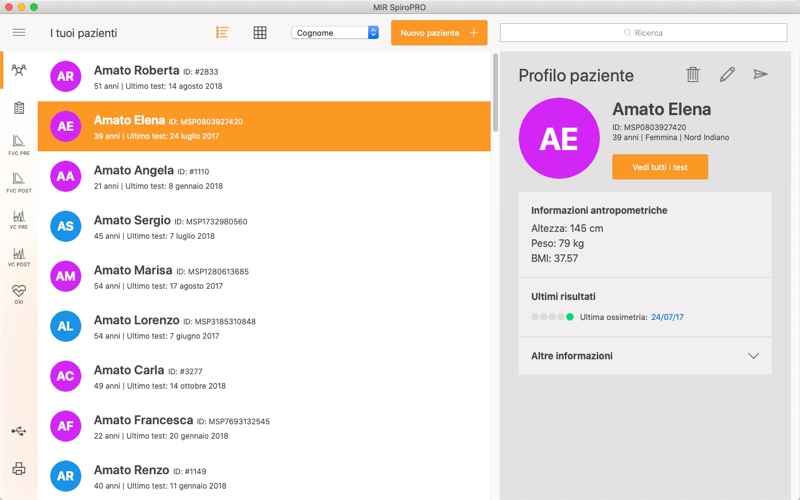The height and width of the screenshot is (500, 800).
Task: Open the clipboard reports sidebar icon
Action: click(x=19, y=108)
